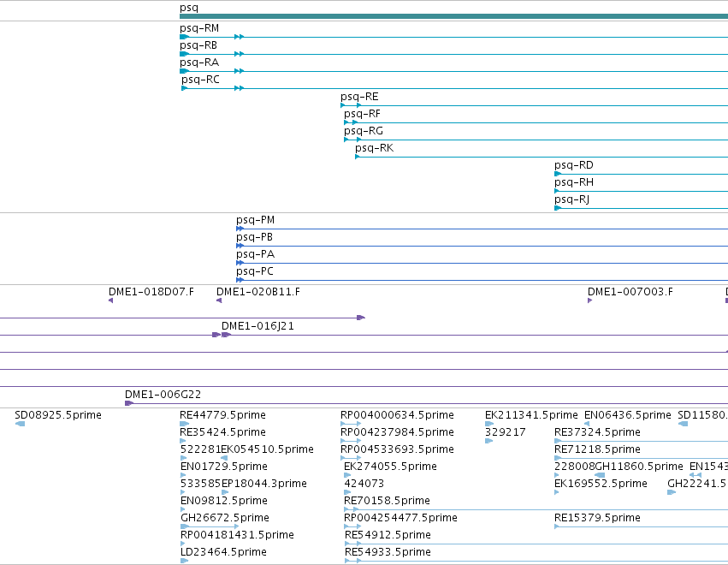728x565 pixels.
Task: Select protein psq-PM label
Action: pos(256,220)
